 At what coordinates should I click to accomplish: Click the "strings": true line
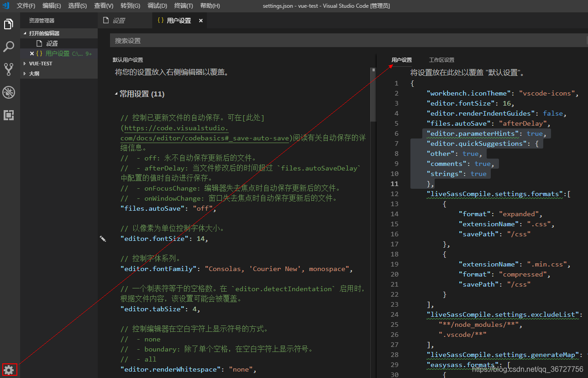click(x=457, y=174)
